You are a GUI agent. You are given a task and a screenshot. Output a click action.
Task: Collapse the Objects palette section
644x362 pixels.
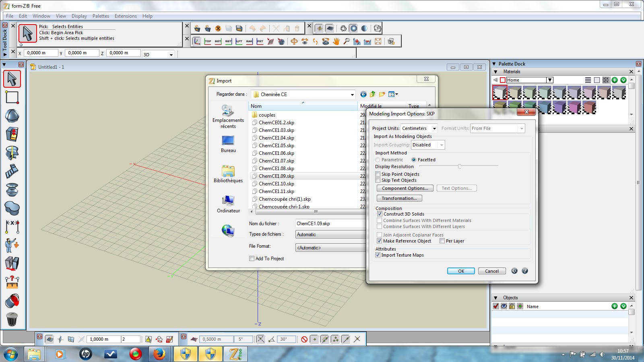(496, 298)
